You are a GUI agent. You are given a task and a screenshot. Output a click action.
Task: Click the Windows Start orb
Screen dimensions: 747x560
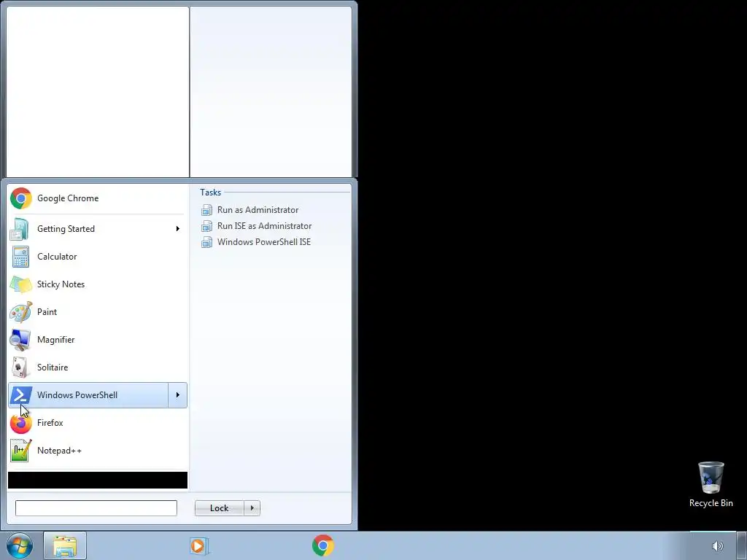pyautogui.click(x=20, y=545)
